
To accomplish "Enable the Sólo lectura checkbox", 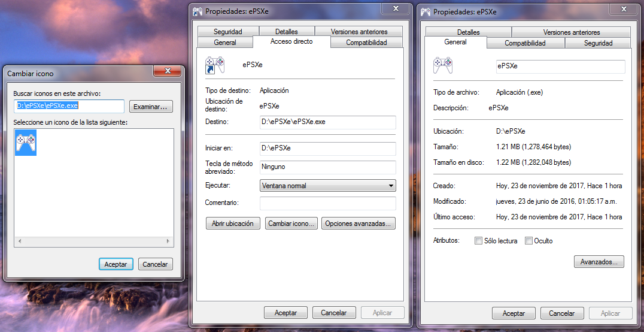I will 478,241.
